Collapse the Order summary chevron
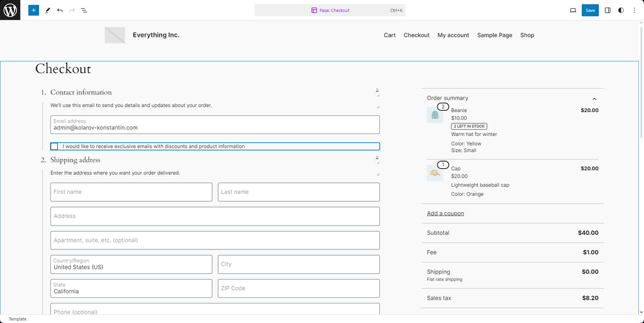This screenshot has height=323, width=644. point(594,99)
